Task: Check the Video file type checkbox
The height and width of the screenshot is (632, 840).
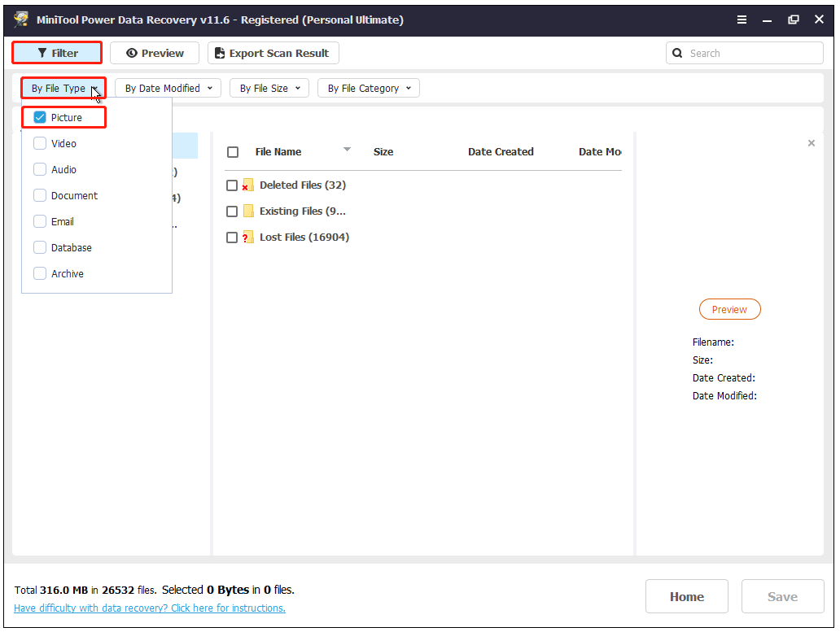Action: click(x=40, y=143)
